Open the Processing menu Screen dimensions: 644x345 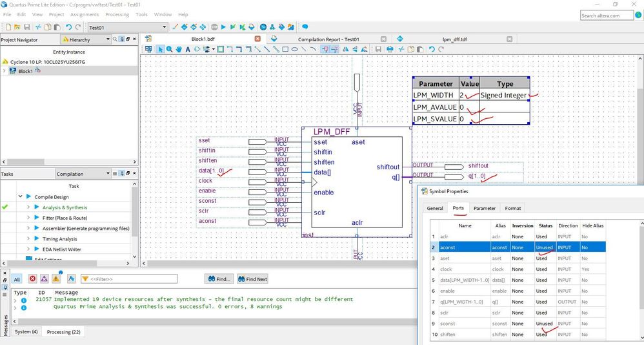coord(117,14)
